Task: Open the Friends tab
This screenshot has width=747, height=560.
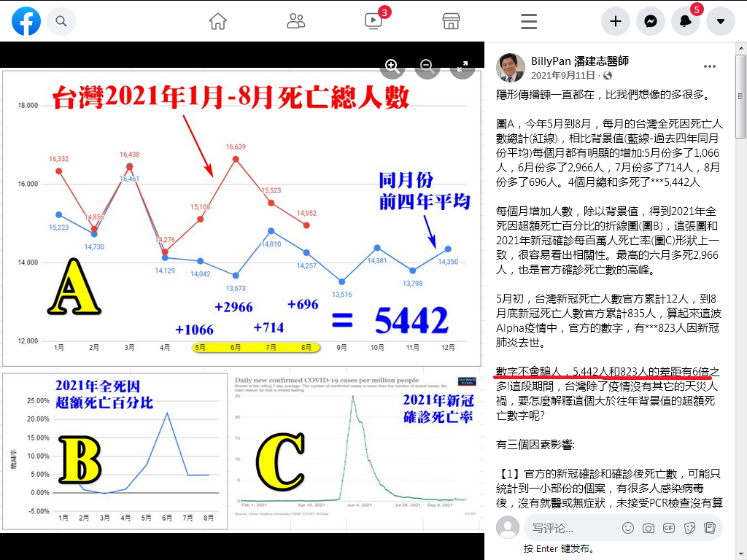Action: tap(296, 21)
